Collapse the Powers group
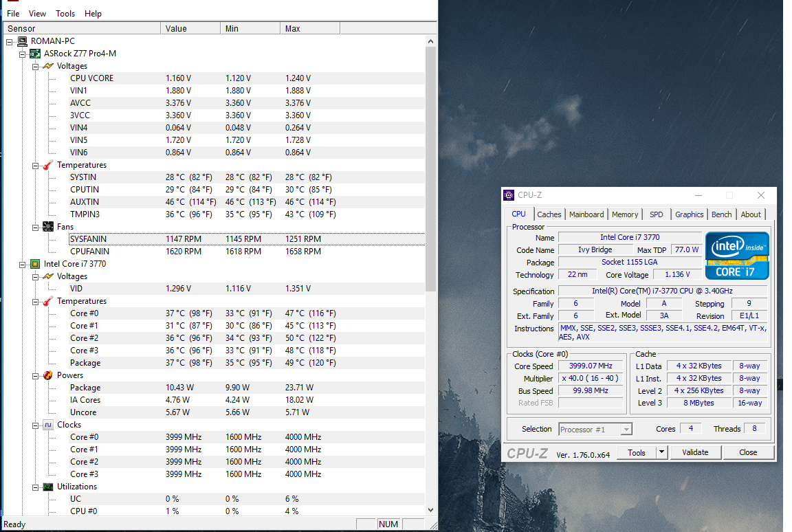The height and width of the screenshot is (532, 792). (35, 376)
